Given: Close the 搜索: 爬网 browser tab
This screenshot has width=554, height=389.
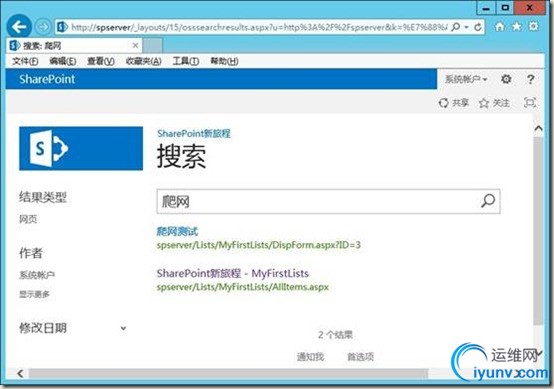Looking at the screenshot, I should click(135, 46).
